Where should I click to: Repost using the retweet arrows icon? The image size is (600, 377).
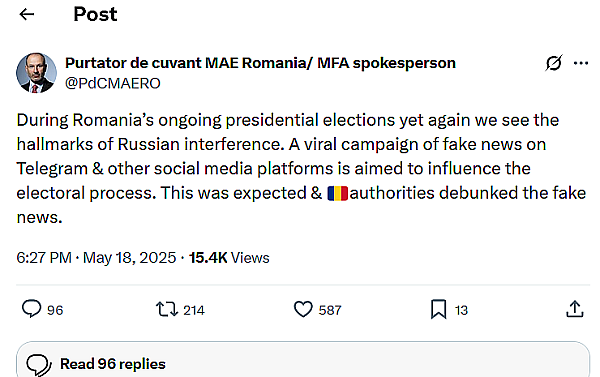tap(167, 309)
